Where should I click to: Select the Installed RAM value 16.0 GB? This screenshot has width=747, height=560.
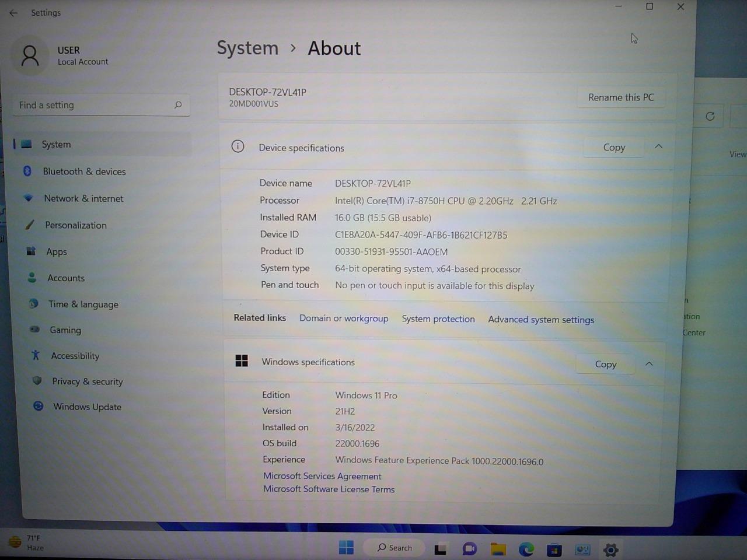click(383, 218)
